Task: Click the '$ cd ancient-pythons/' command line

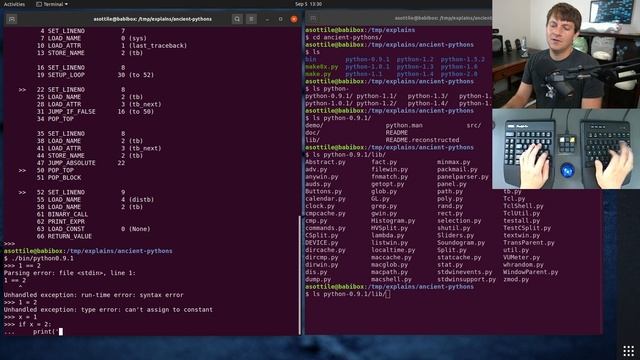Action: click(x=344, y=37)
